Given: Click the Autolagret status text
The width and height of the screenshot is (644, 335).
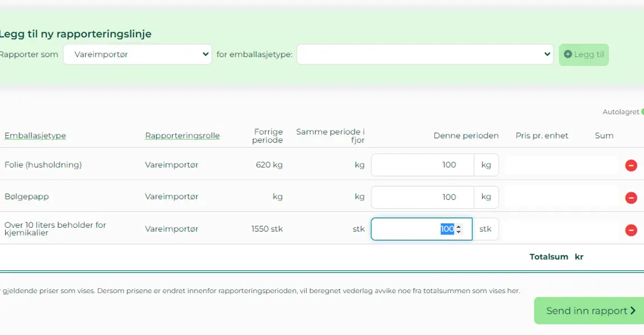Looking at the screenshot, I should (621, 112).
